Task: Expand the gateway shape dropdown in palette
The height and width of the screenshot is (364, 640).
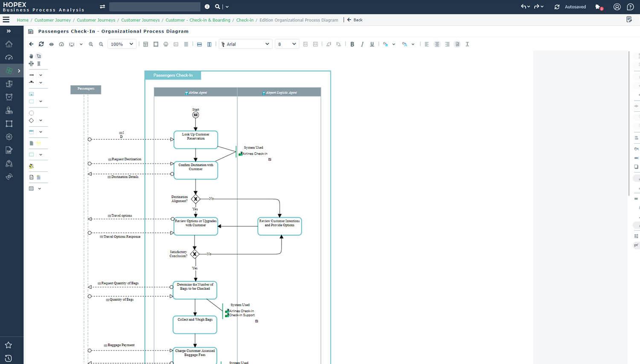Action: pyautogui.click(x=41, y=120)
